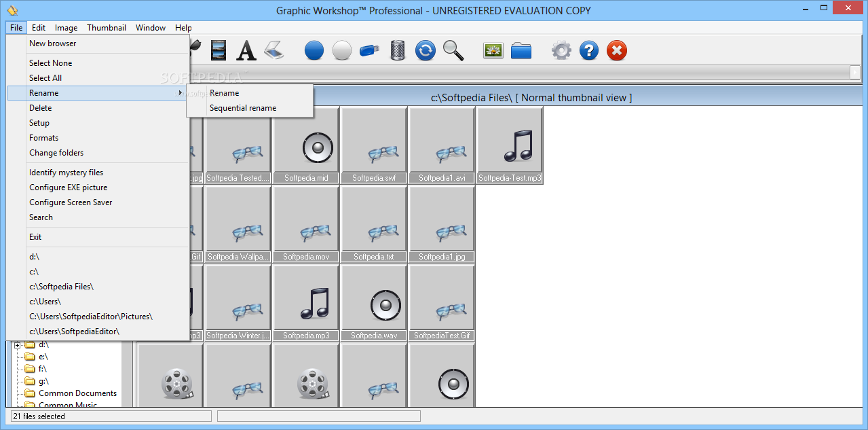868x430 pixels.
Task: Open the Image menu
Action: (x=66, y=28)
